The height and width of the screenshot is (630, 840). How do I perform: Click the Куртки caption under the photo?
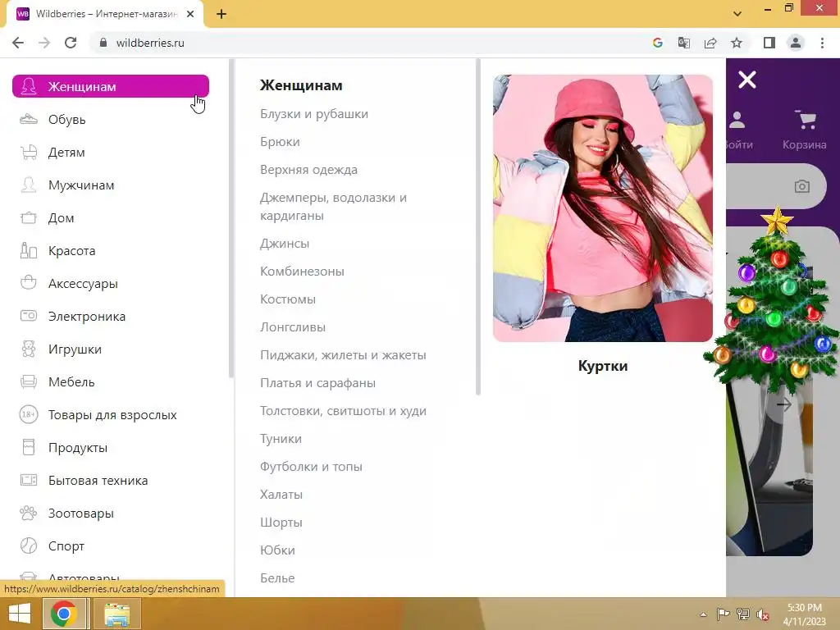pyautogui.click(x=603, y=366)
